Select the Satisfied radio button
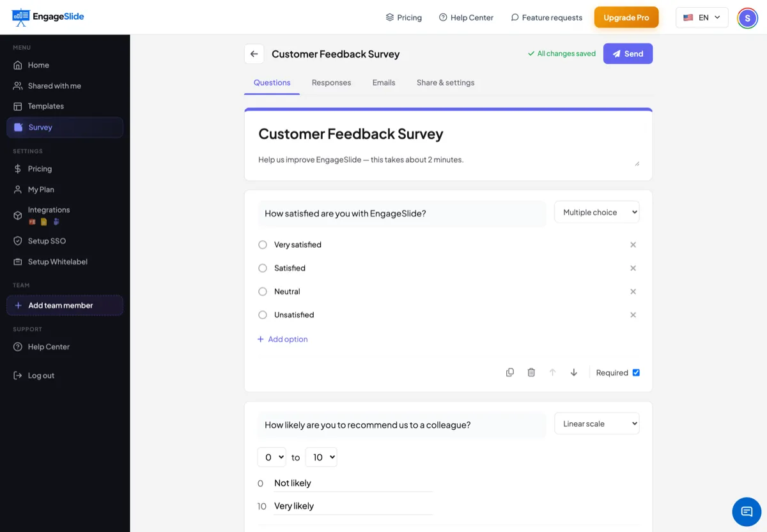The image size is (767, 532). coord(263,268)
